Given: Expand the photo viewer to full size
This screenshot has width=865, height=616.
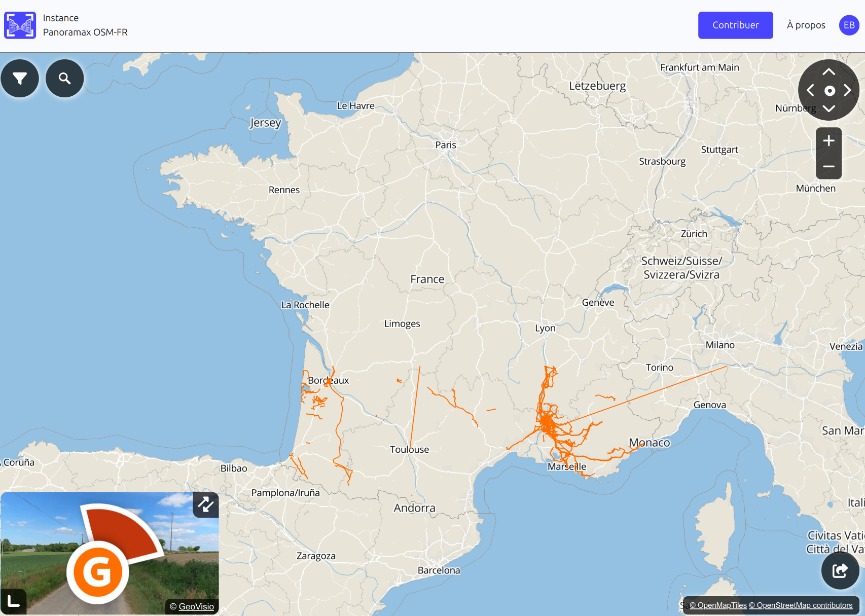Looking at the screenshot, I should [205, 504].
